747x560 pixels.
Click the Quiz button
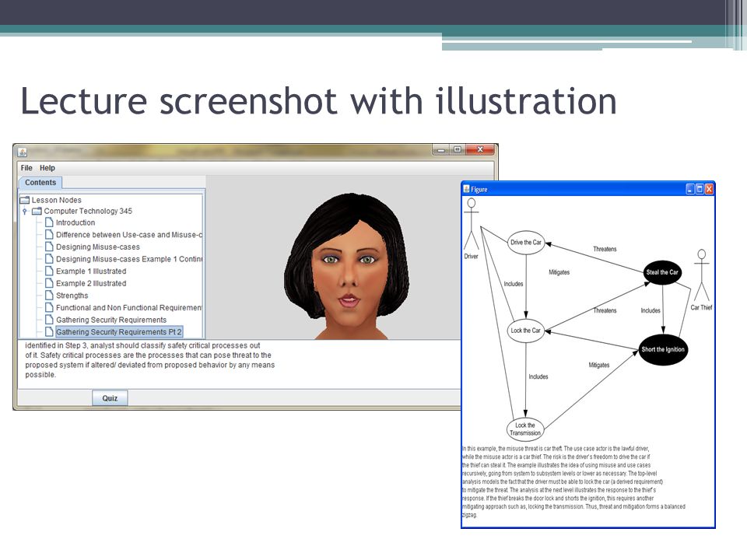[110, 398]
